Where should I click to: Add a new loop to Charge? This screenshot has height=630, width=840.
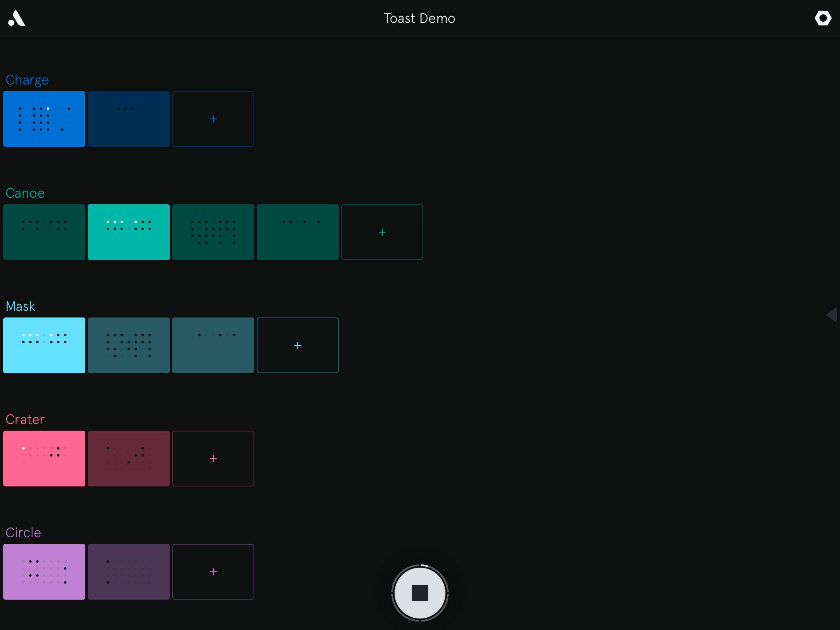coord(213,119)
